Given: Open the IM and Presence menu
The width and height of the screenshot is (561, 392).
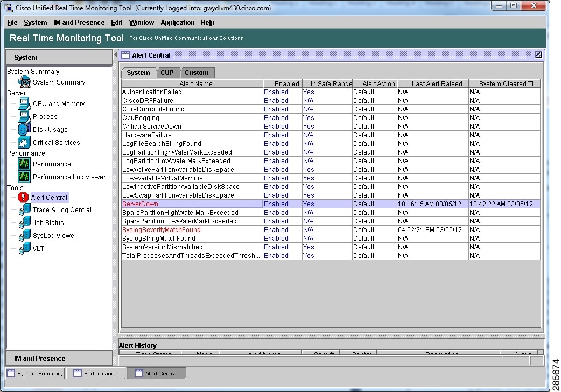Looking at the screenshot, I should [x=79, y=23].
